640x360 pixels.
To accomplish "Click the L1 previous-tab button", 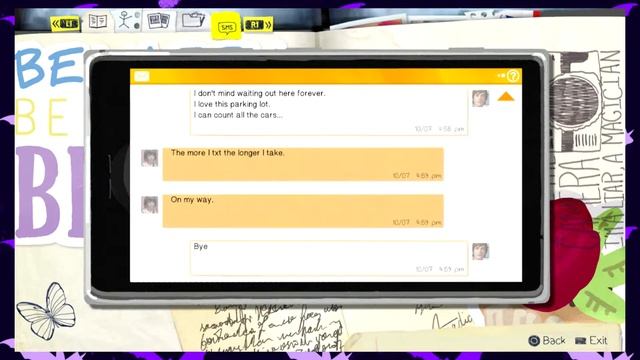I will (x=65, y=24).
